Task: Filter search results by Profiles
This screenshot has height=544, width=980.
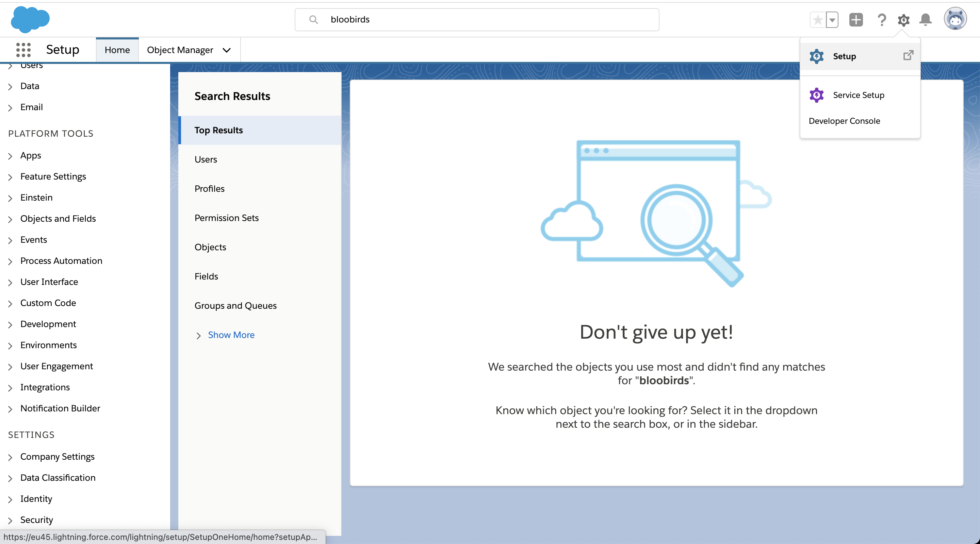Action: pyautogui.click(x=260, y=189)
